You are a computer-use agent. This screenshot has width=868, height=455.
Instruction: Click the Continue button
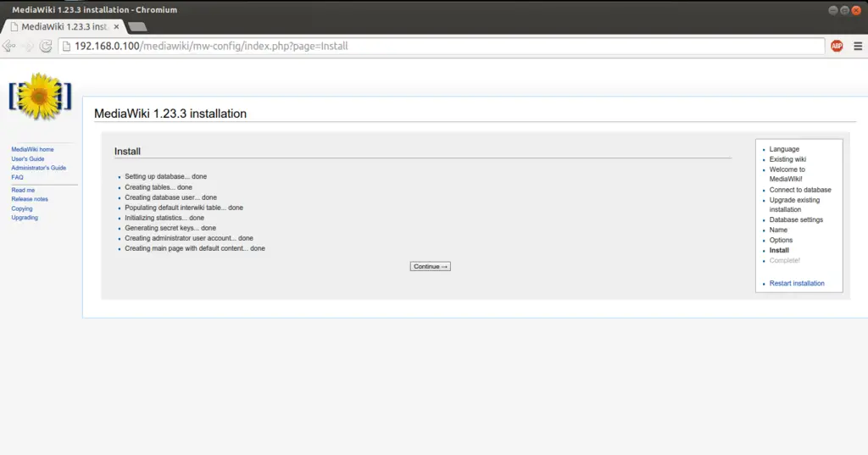pos(430,266)
